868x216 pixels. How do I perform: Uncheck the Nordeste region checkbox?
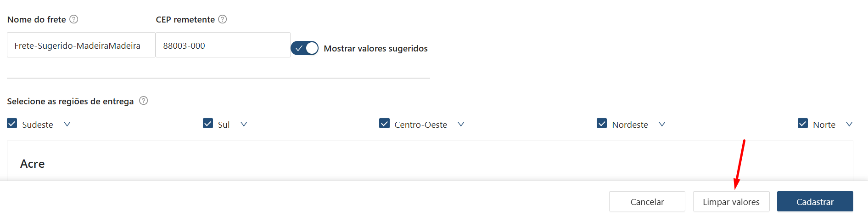tap(602, 124)
